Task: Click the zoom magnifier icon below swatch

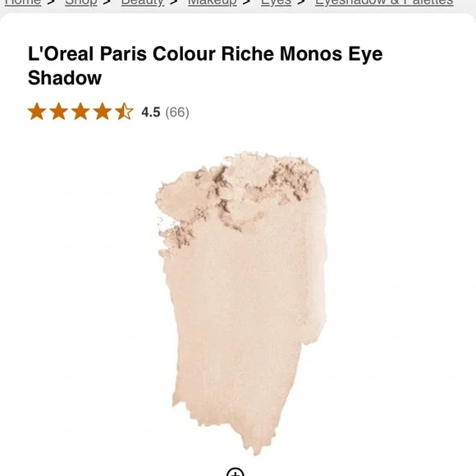Action: pos(236,472)
